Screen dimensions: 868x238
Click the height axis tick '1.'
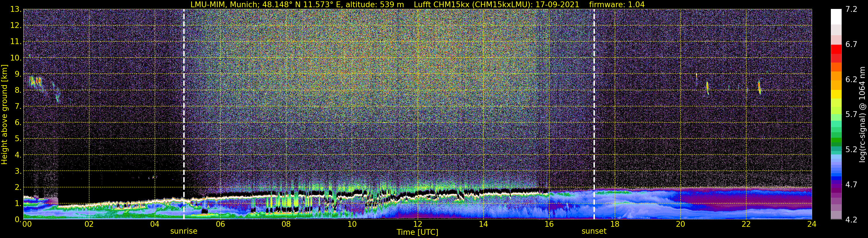(x=18, y=204)
